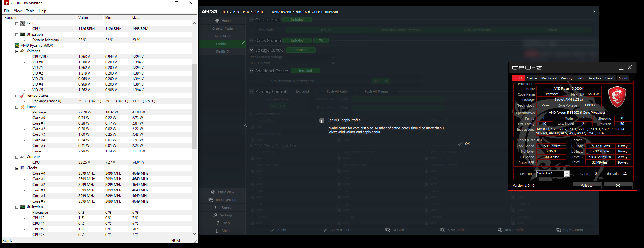Click the CPUID HWMonitor title bar icon
This screenshot has width=644, height=248.
click(7, 3)
